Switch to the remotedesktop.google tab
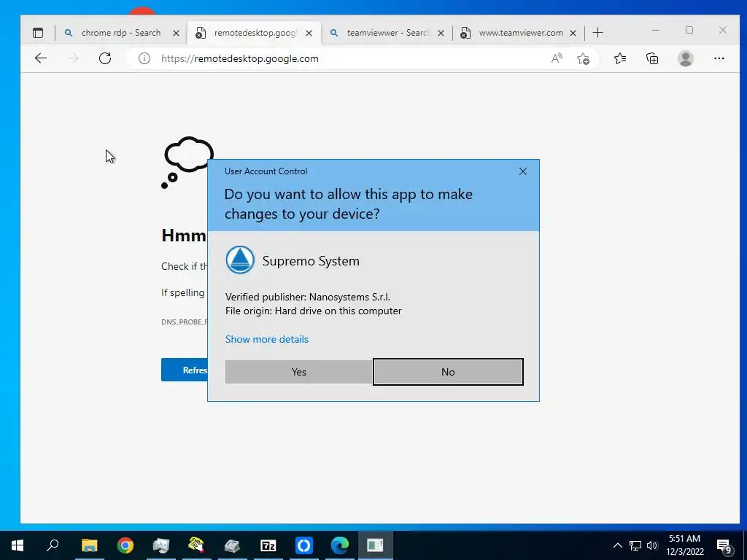This screenshot has height=560, width=747. tap(255, 33)
